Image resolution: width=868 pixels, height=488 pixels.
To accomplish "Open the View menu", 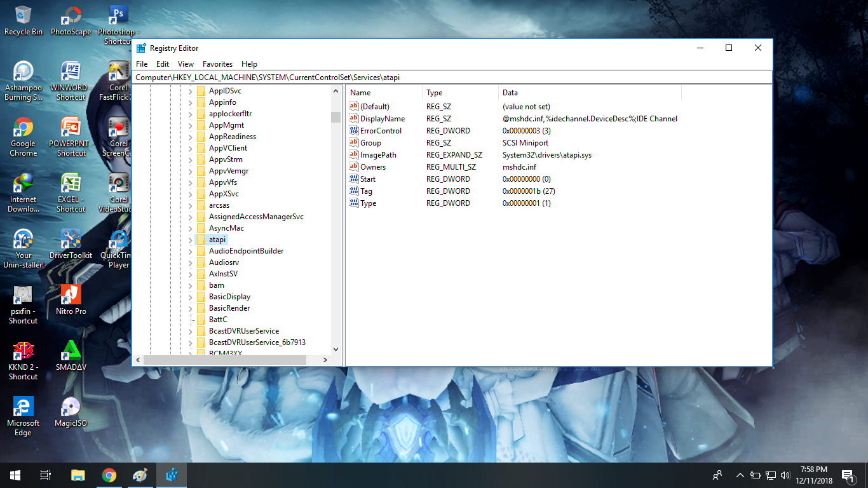I will click(x=185, y=64).
